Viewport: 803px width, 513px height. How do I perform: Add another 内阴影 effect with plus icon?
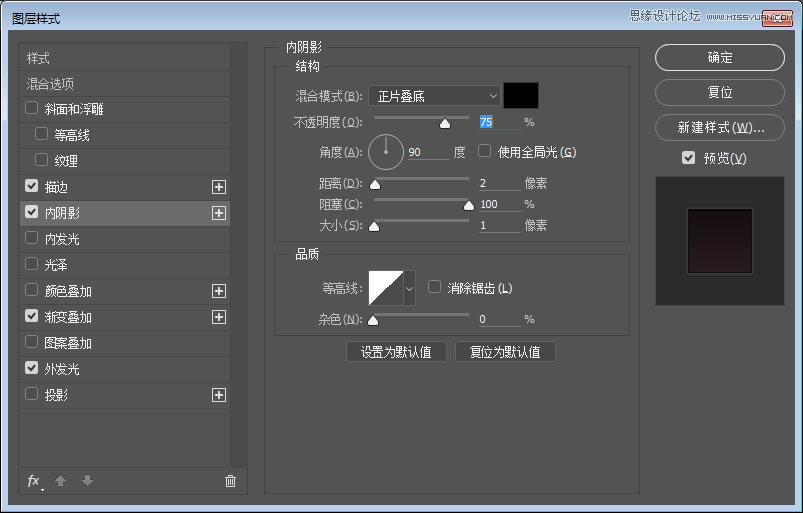219,213
